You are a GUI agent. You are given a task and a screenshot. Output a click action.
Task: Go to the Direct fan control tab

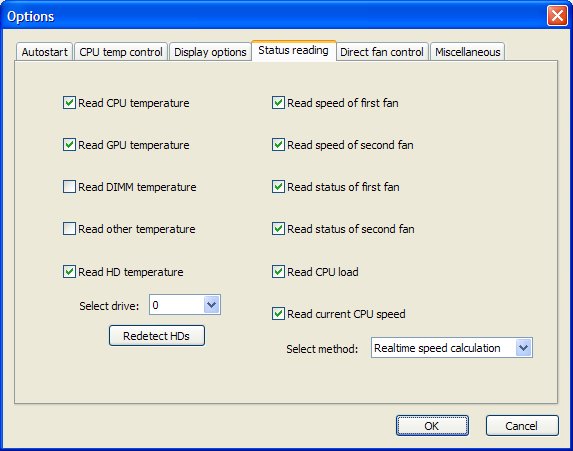(x=382, y=52)
